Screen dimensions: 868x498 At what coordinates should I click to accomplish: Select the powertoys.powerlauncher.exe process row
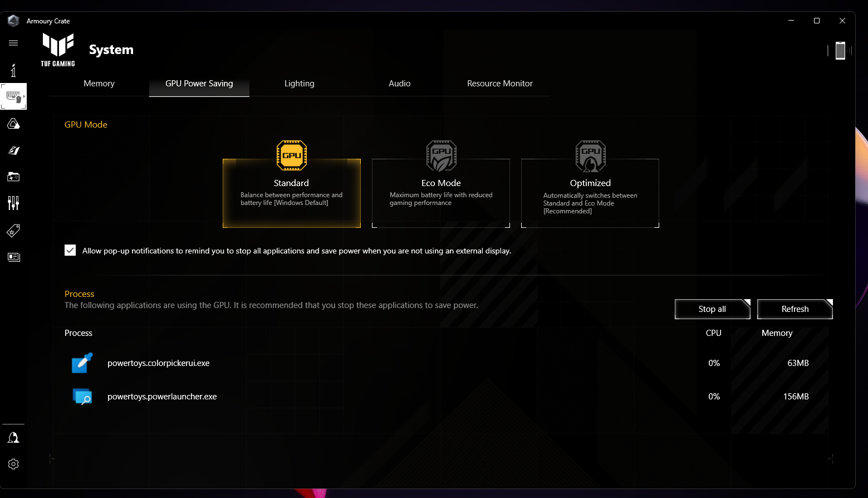click(x=162, y=396)
